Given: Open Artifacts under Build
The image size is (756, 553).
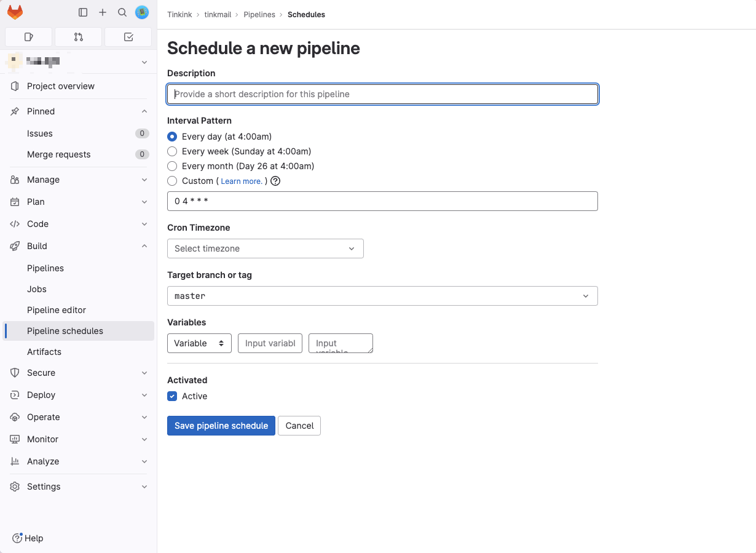Looking at the screenshot, I should (79, 352).
